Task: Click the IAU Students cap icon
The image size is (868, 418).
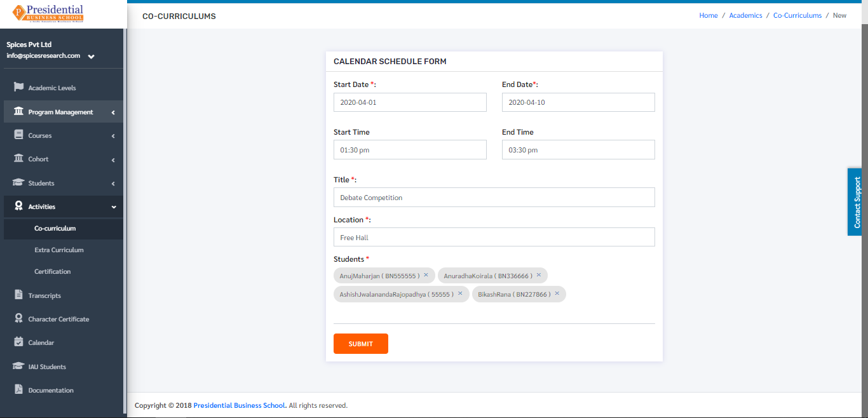Action: [18, 366]
